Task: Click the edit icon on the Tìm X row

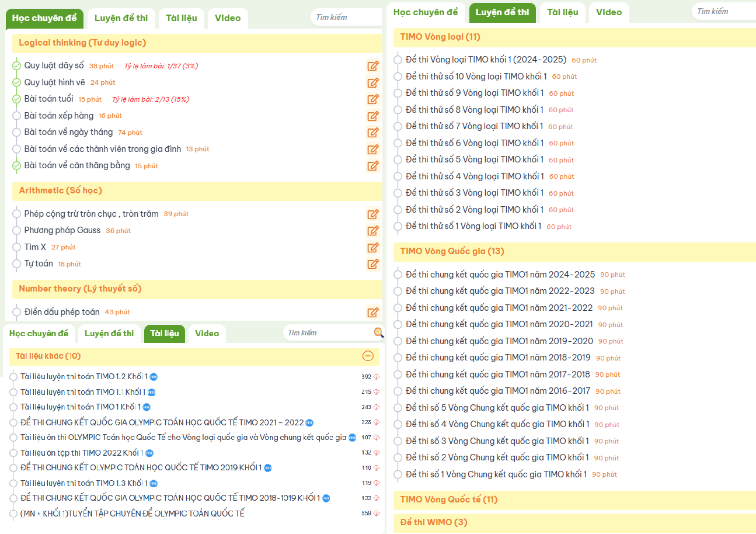Action: click(x=373, y=247)
